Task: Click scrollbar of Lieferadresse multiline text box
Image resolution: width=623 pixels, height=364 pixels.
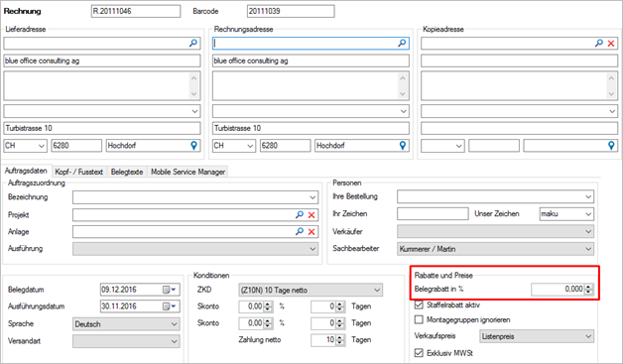Action: (193, 86)
